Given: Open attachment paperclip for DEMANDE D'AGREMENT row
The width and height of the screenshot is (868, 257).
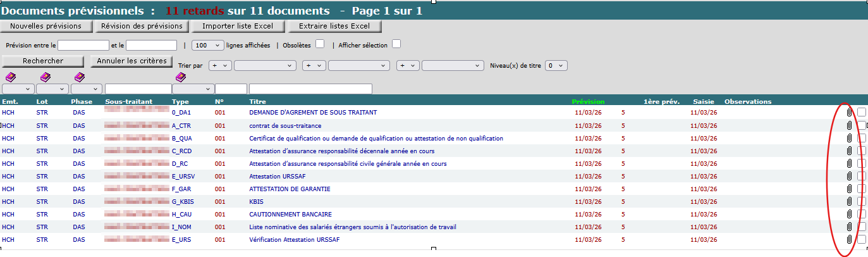Looking at the screenshot, I should 849,113.
